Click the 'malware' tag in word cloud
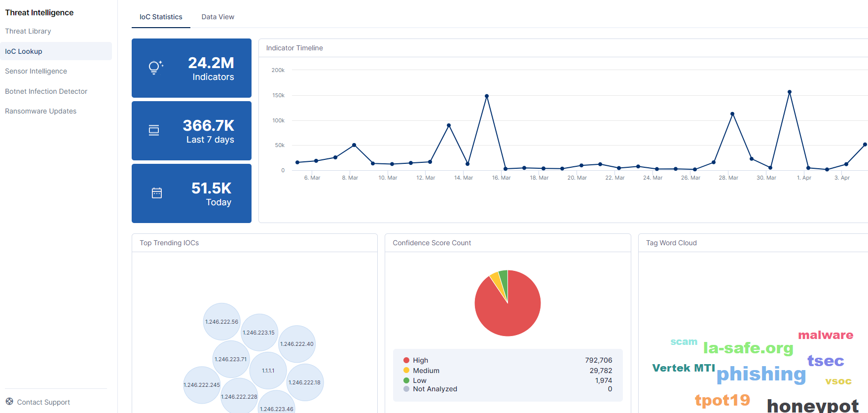868x413 pixels. coord(826,335)
